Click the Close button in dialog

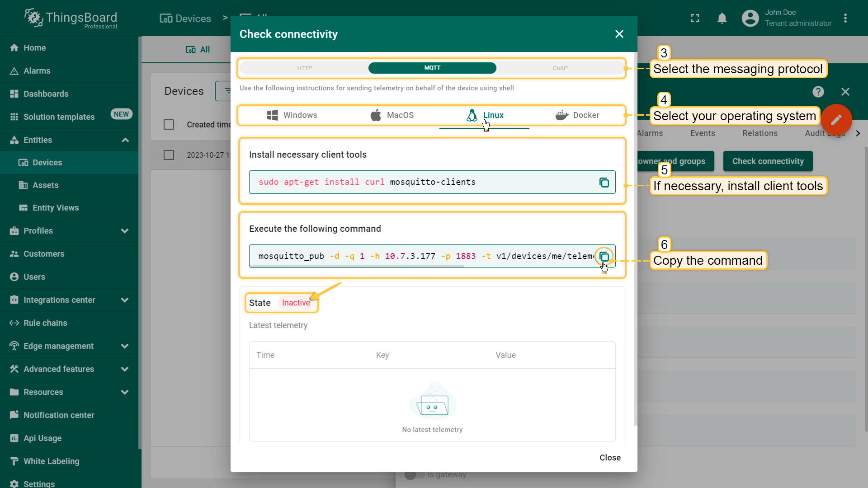(x=610, y=458)
